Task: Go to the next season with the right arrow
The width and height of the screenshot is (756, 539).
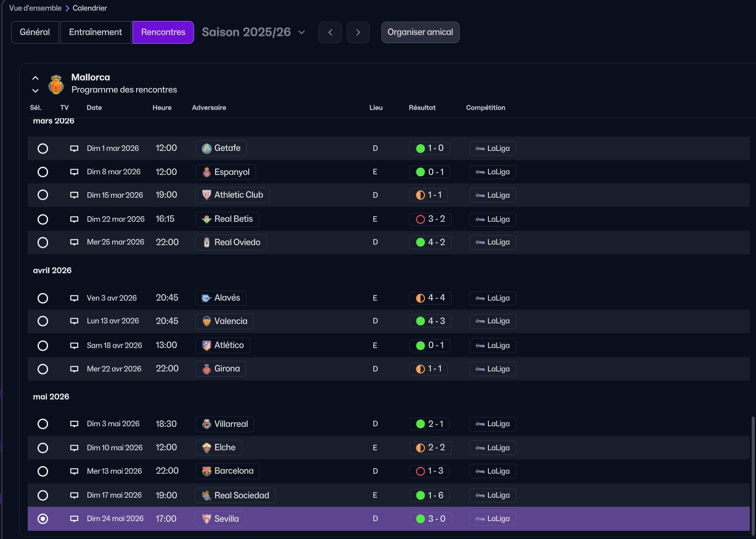Action: (358, 33)
